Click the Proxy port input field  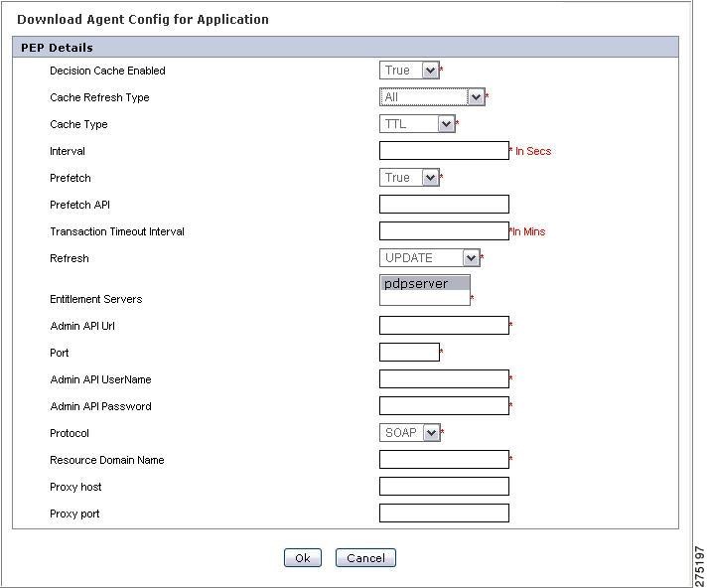pos(444,514)
